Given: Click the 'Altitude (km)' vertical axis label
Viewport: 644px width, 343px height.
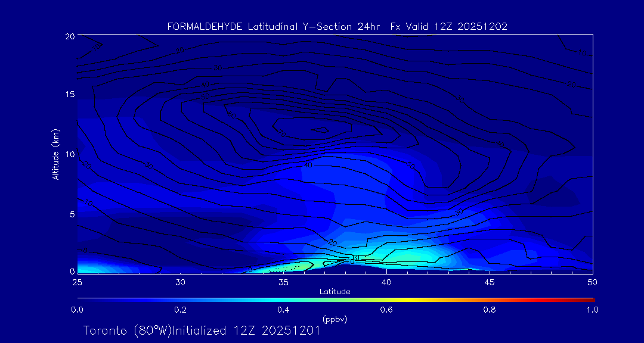Looking at the screenshot, I should pyautogui.click(x=55, y=154).
